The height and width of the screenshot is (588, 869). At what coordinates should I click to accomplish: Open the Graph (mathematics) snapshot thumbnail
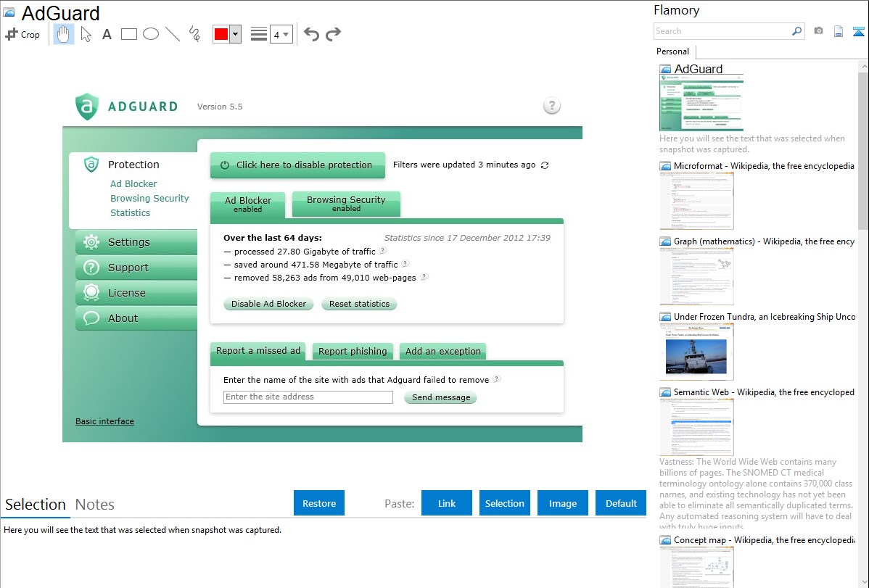[696, 276]
